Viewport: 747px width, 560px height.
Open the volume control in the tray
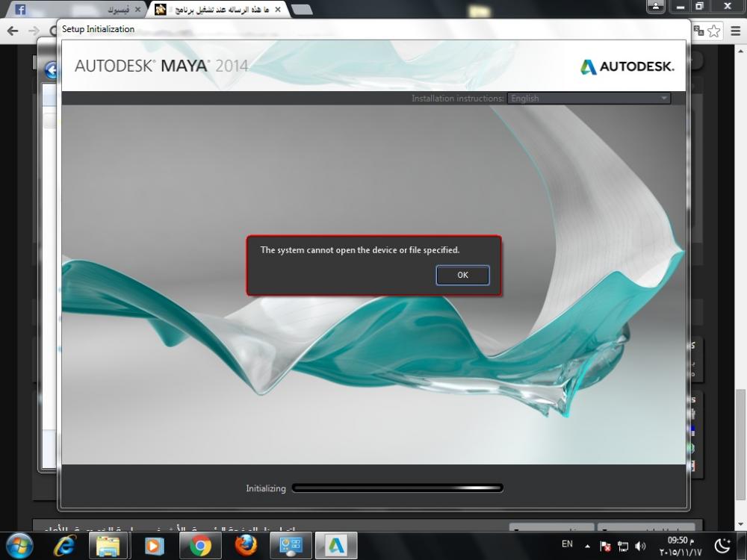click(x=640, y=547)
